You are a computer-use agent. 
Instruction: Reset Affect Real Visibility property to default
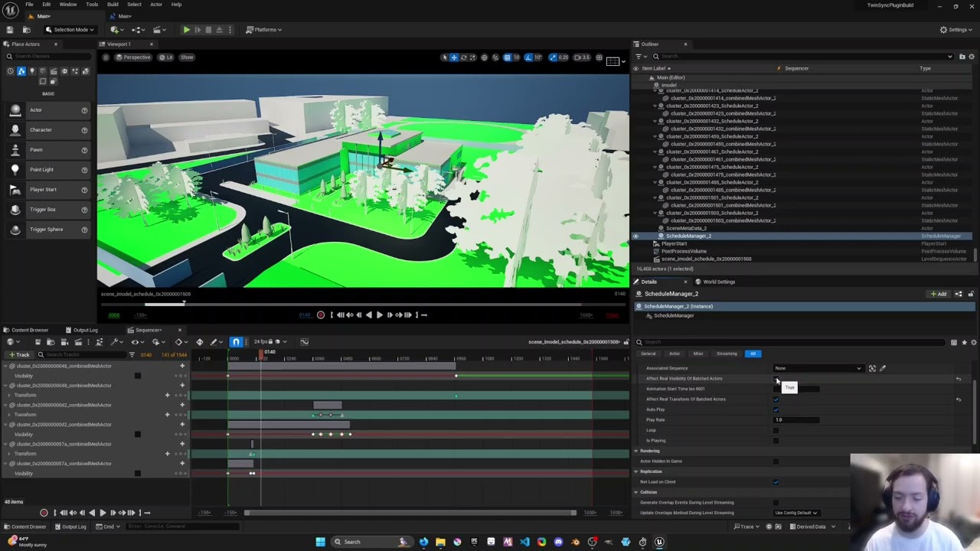tap(959, 379)
